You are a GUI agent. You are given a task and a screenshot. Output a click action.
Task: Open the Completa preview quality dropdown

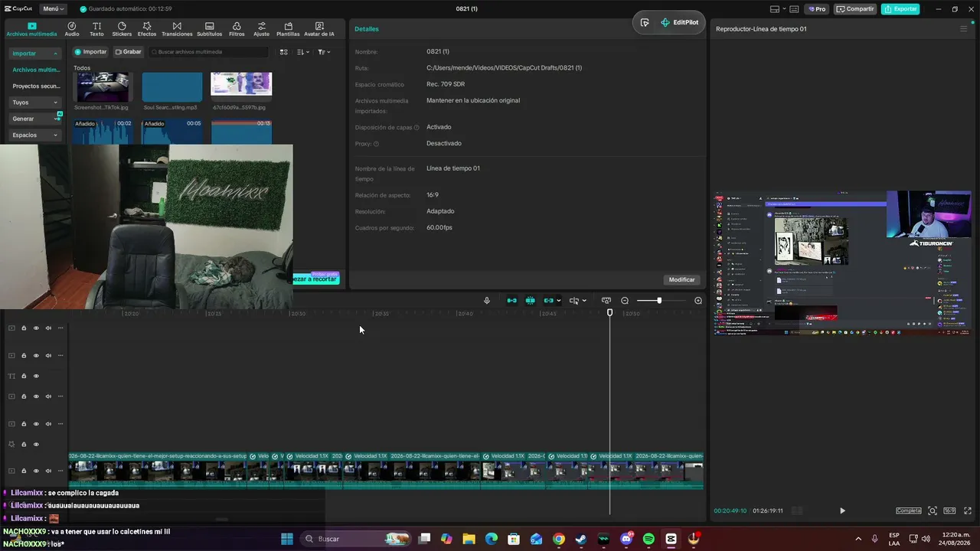(x=909, y=510)
